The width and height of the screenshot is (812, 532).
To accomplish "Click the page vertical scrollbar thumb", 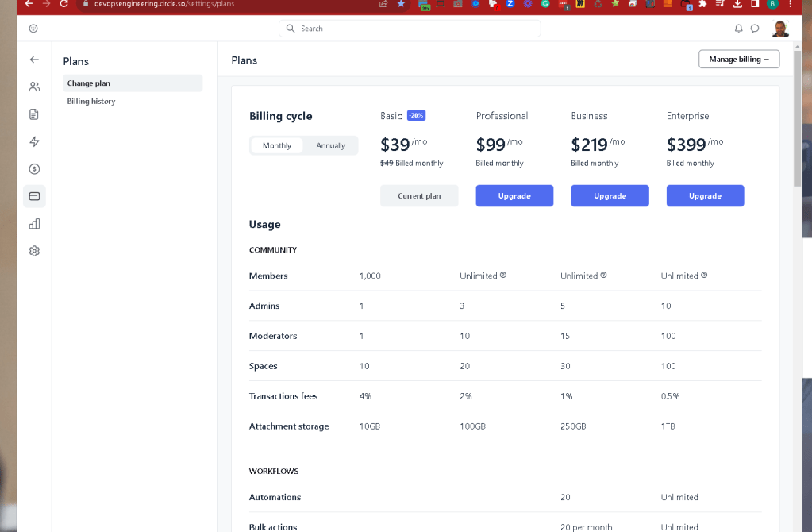I will point(798,118).
